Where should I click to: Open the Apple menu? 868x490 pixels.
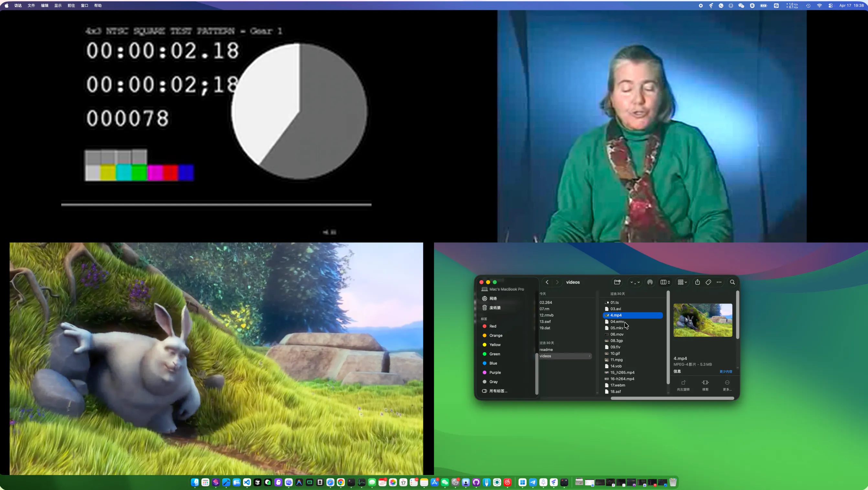[6, 5]
